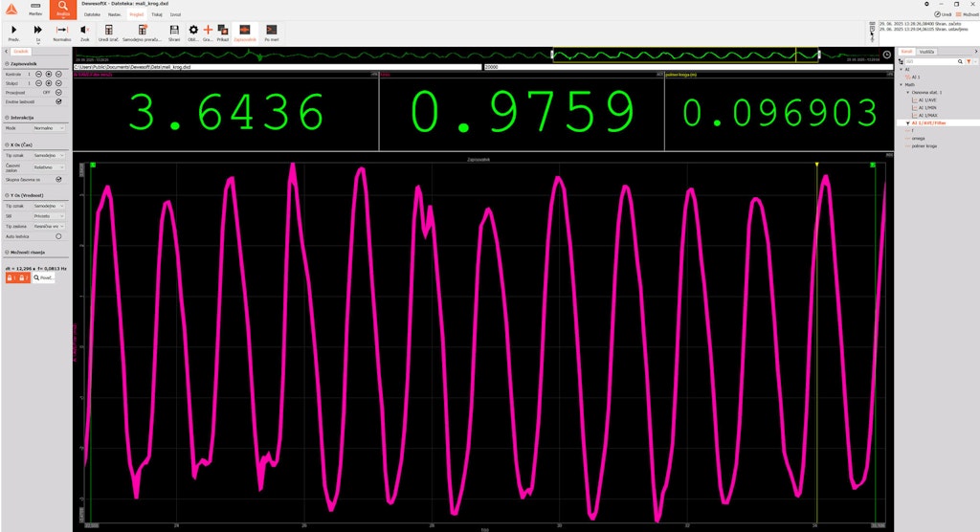Click the channel search input field
Image resolution: width=980 pixels, height=532 pixels.
(x=928, y=61)
